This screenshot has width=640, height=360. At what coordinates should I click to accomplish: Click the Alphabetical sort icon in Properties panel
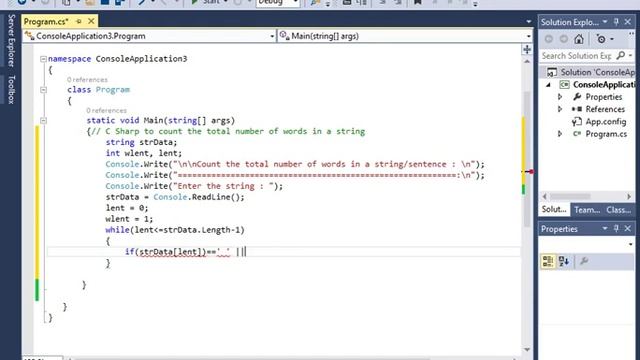point(564,261)
